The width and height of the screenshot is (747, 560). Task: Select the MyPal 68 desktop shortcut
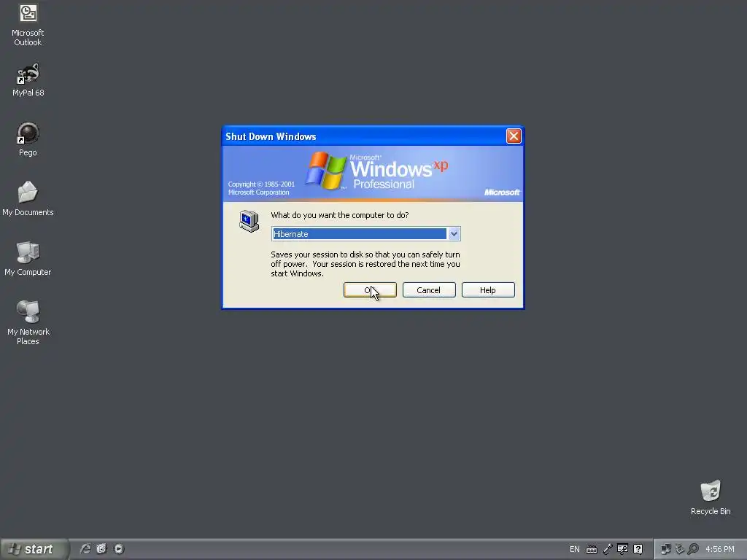tap(28, 79)
